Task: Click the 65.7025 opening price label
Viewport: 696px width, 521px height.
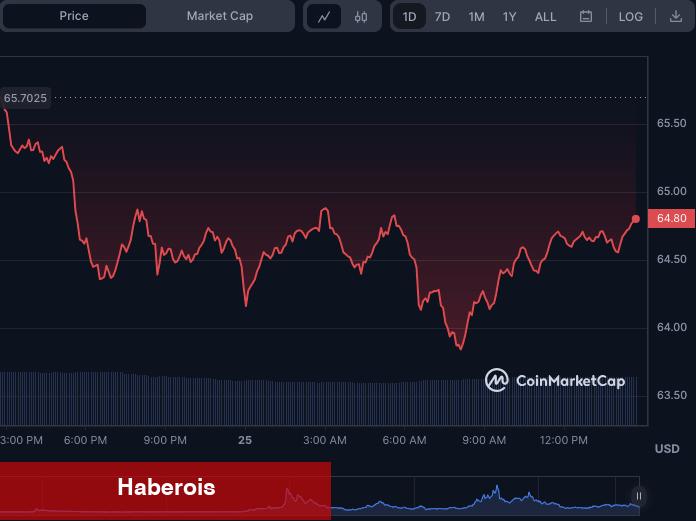Action: (25, 98)
